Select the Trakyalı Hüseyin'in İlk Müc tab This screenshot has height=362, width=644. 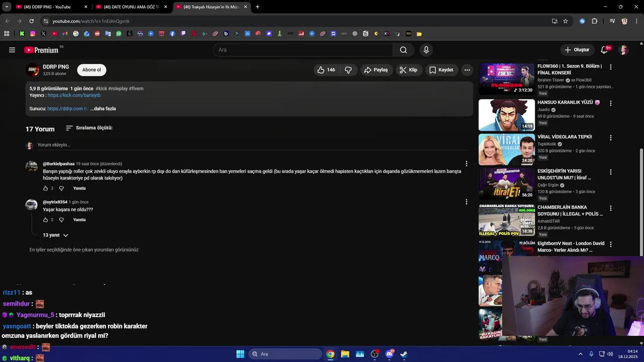click(212, 7)
